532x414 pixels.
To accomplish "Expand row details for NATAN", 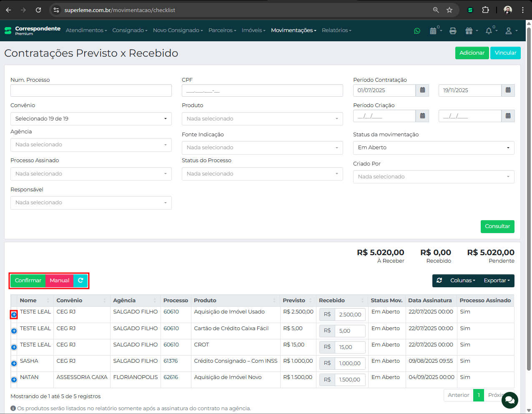I will (x=14, y=380).
